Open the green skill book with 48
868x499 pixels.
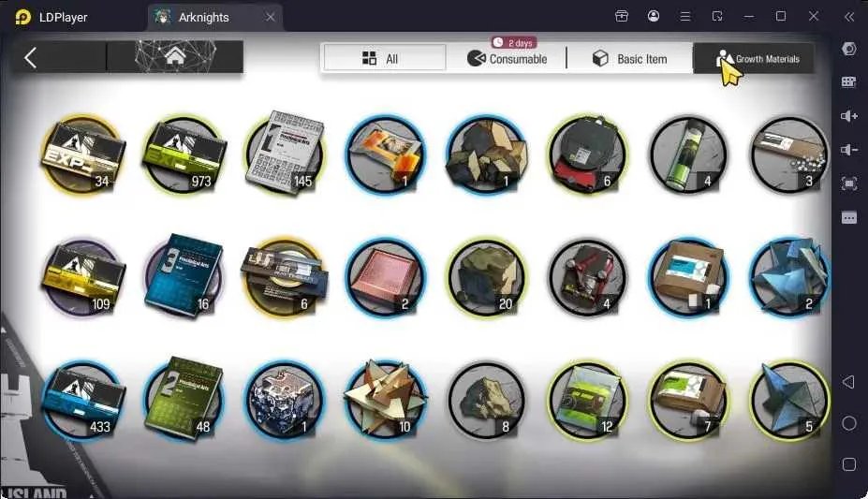point(184,399)
